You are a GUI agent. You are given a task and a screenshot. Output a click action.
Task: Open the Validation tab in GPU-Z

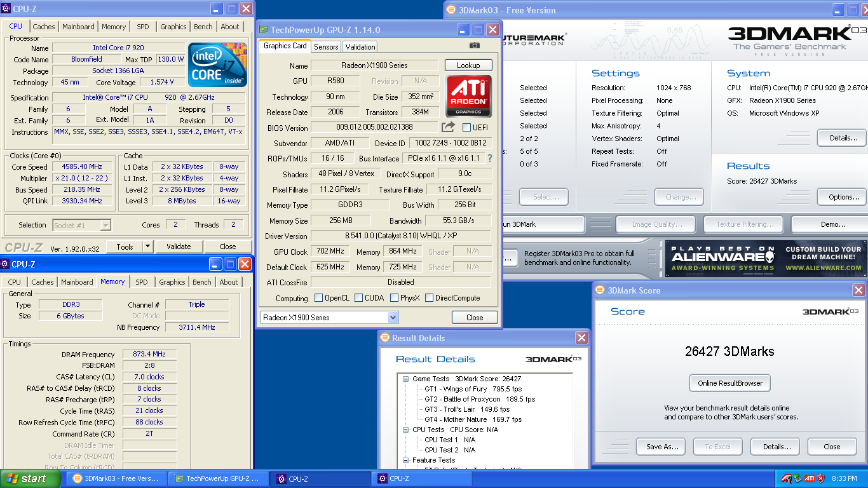coord(360,47)
